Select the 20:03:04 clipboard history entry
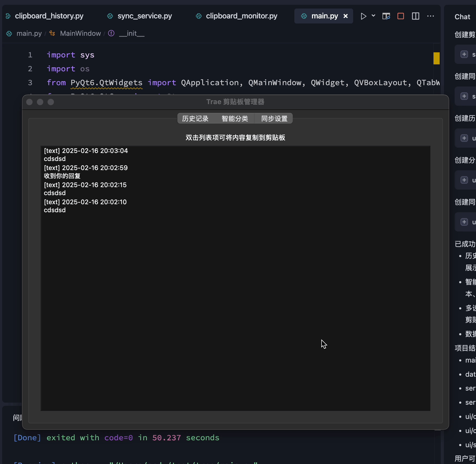The image size is (476, 464). click(x=85, y=151)
